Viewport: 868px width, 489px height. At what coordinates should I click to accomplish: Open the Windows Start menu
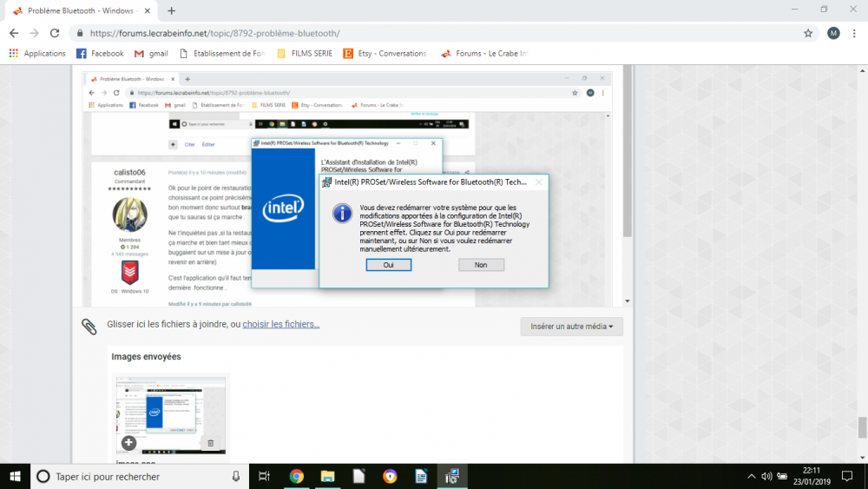coord(15,476)
